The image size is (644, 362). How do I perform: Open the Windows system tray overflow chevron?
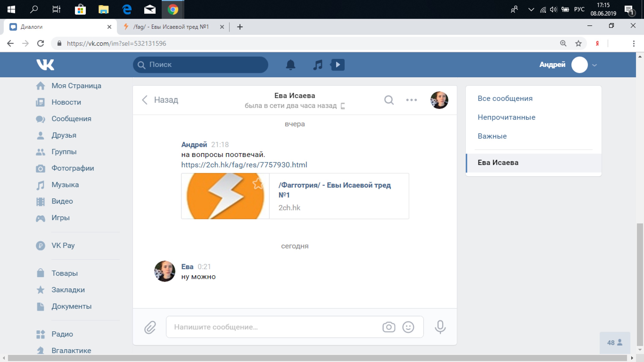[531, 10]
